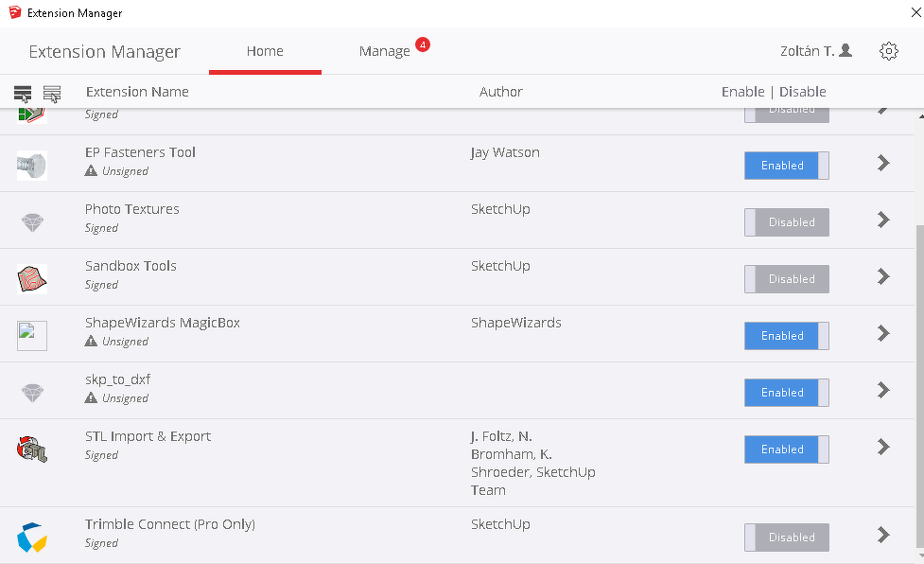Click the user profile icon beside Zoltán T.
This screenshot has width=924, height=564.
(846, 50)
